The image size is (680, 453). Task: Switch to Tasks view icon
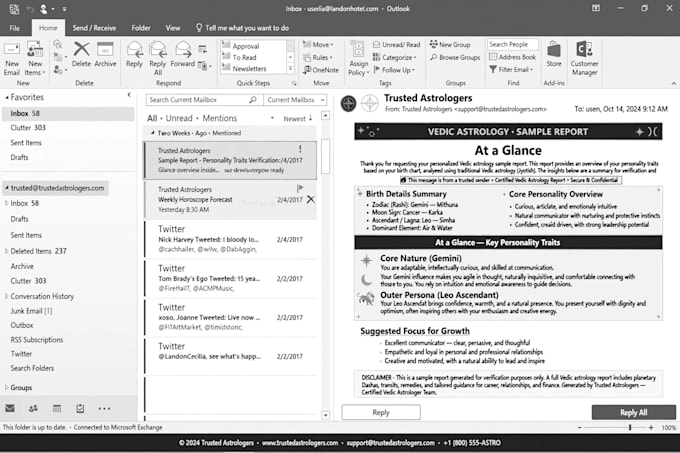click(80, 408)
